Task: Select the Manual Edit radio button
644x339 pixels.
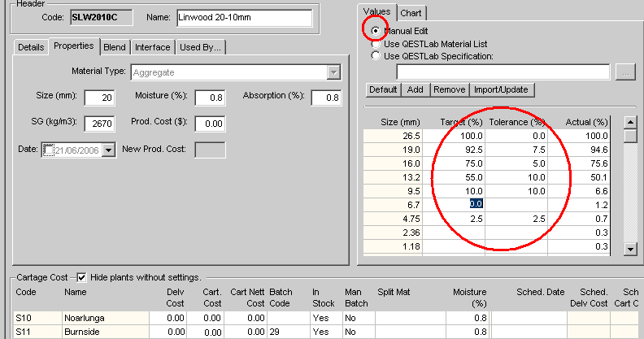Action: click(376, 31)
